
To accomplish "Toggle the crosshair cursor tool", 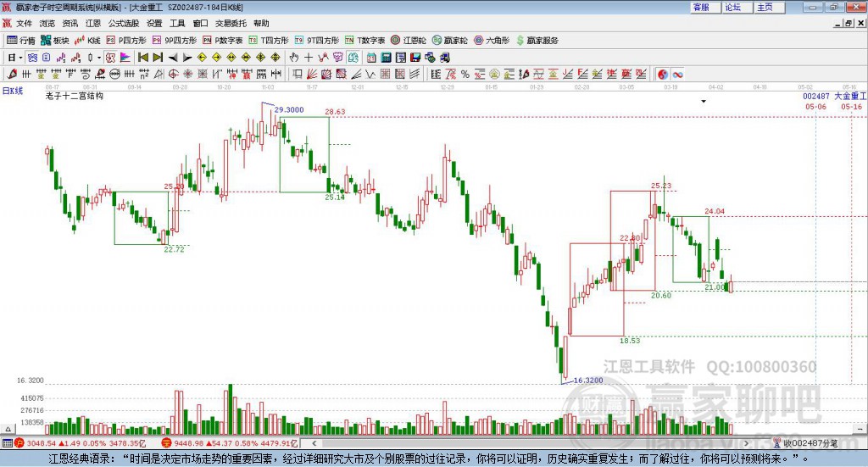I will (x=309, y=58).
